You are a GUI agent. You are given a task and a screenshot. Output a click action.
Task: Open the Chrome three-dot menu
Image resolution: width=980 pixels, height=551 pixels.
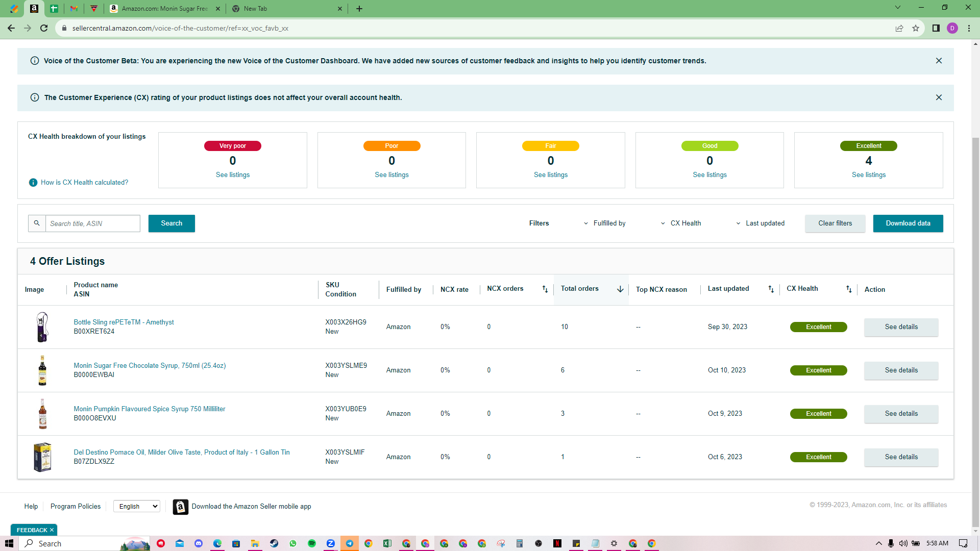pyautogui.click(x=969, y=28)
